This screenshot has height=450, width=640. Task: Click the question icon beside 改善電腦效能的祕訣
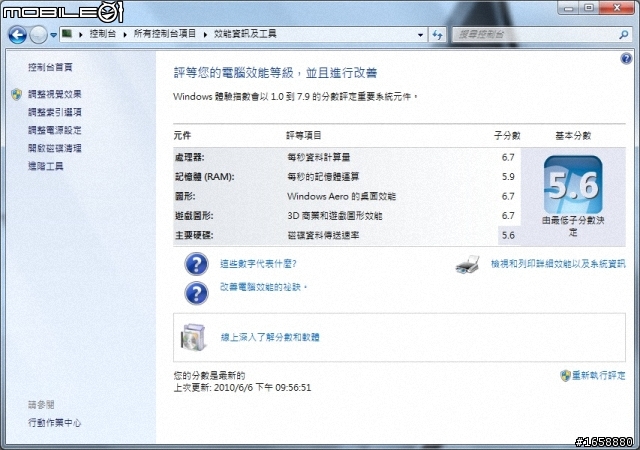point(196,293)
